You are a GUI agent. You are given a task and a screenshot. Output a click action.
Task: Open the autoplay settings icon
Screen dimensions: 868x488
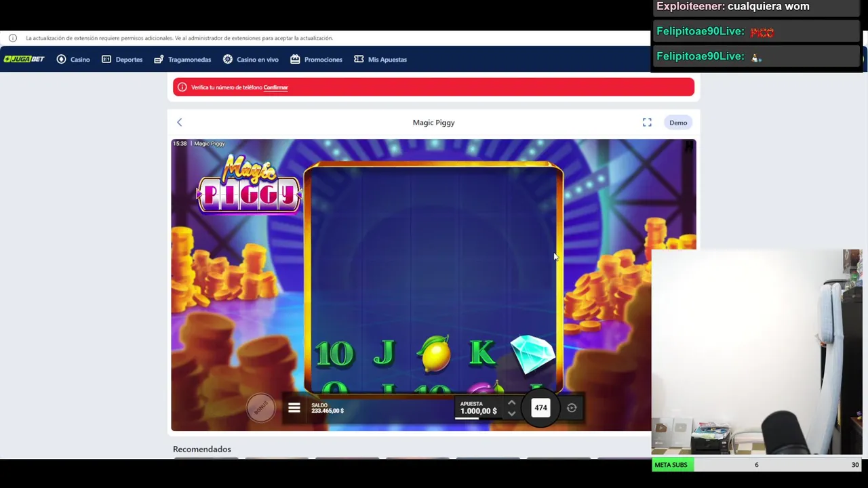pyautogui.click(x=572, y=408)
